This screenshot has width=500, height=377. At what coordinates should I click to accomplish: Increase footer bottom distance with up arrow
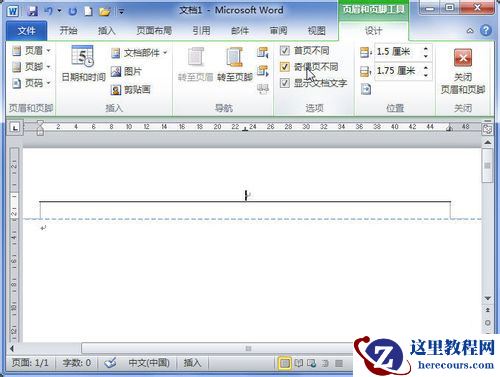click(x=426, y=68)
